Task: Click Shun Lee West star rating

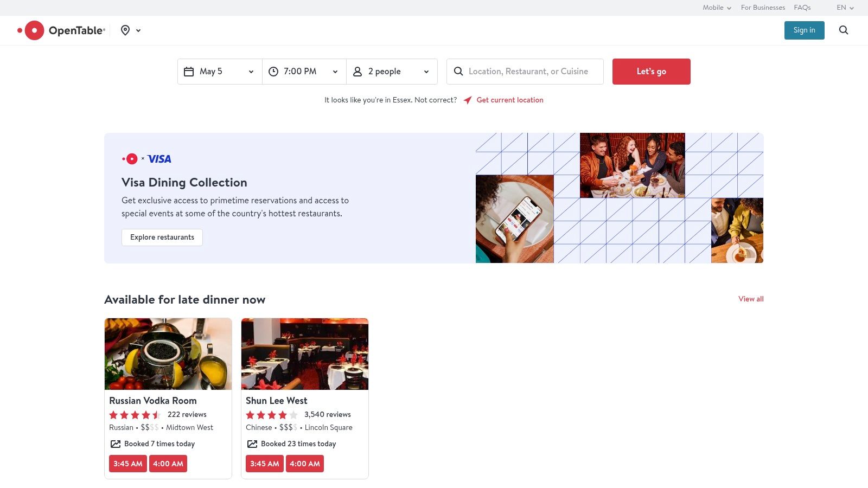Action: pos(272,415)
